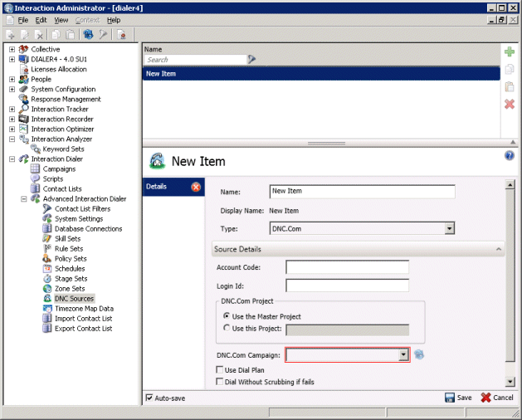Viewport: 522px width, 420px height.
Task: Check Dial Without Scrubbing if fails
Action: [x=219, y=382]
